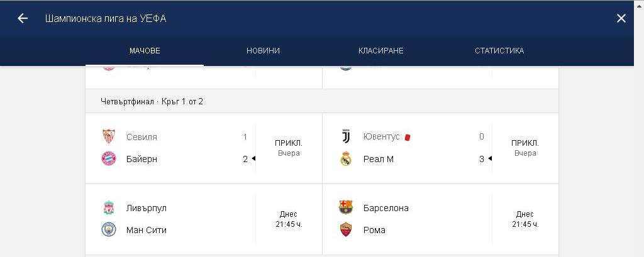Click the Manchester City logo

click(x=109, y=230)
